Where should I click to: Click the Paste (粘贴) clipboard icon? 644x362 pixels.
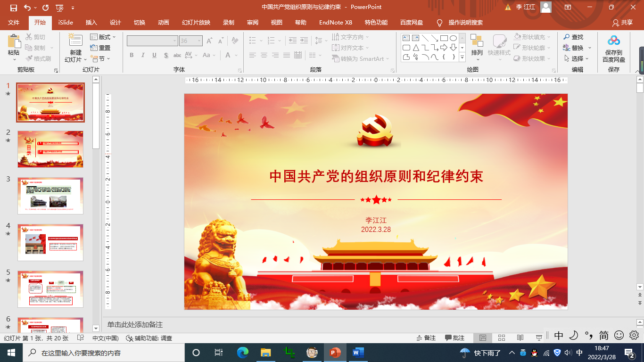tap(14, 41)
